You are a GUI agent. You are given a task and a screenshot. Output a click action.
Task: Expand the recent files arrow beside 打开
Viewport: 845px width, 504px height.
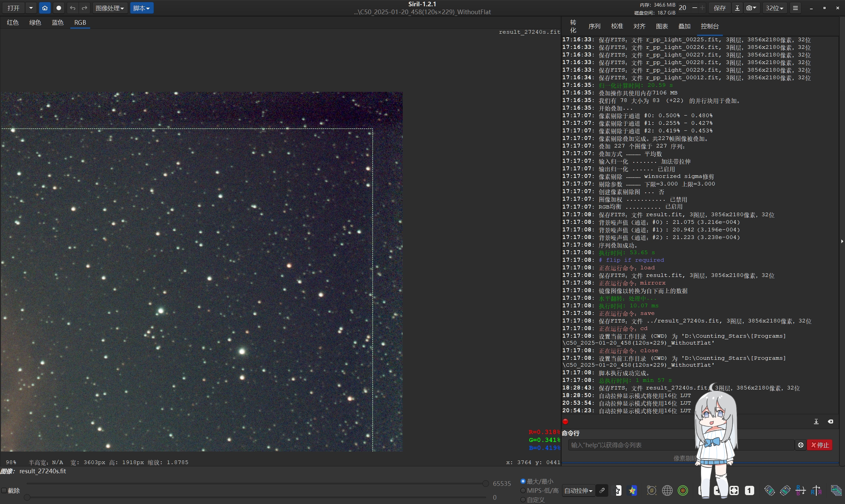(x=31, y=8)
